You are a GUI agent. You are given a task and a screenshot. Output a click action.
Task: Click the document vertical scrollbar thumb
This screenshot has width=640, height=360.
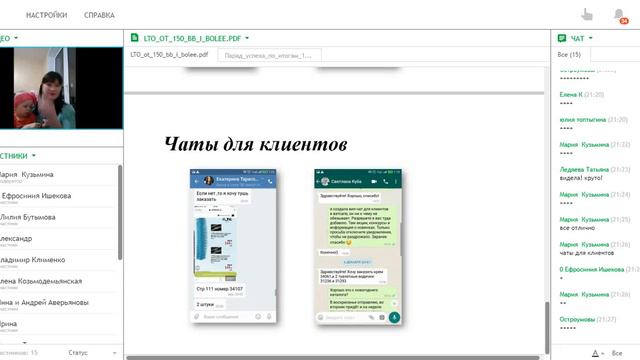pyautogui.click(x=547, y=328)
